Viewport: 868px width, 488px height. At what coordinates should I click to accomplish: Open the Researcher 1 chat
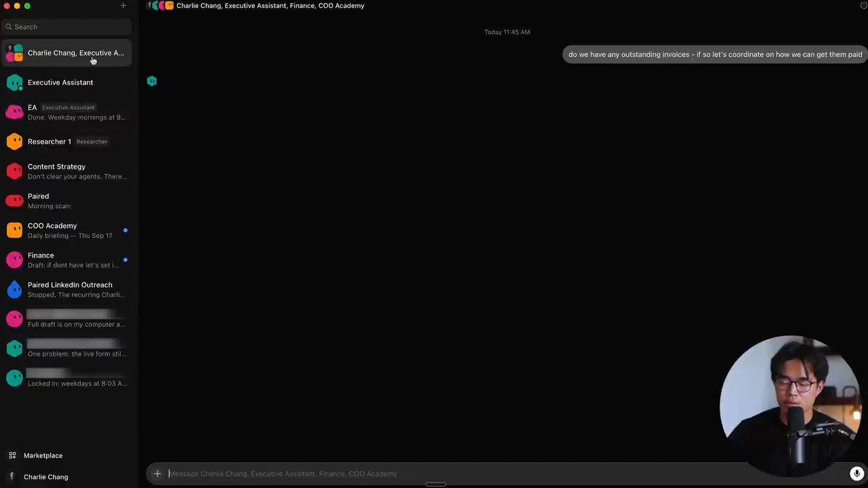click(x=66, y=142)
